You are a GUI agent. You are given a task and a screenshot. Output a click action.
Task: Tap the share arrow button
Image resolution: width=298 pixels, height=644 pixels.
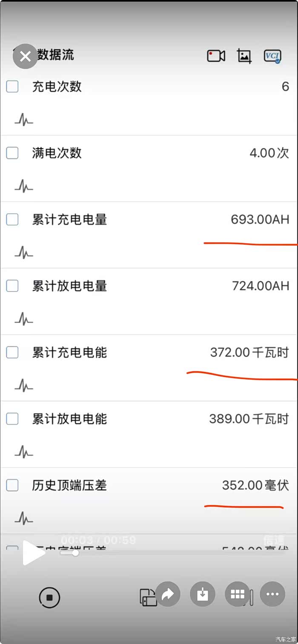168,594
